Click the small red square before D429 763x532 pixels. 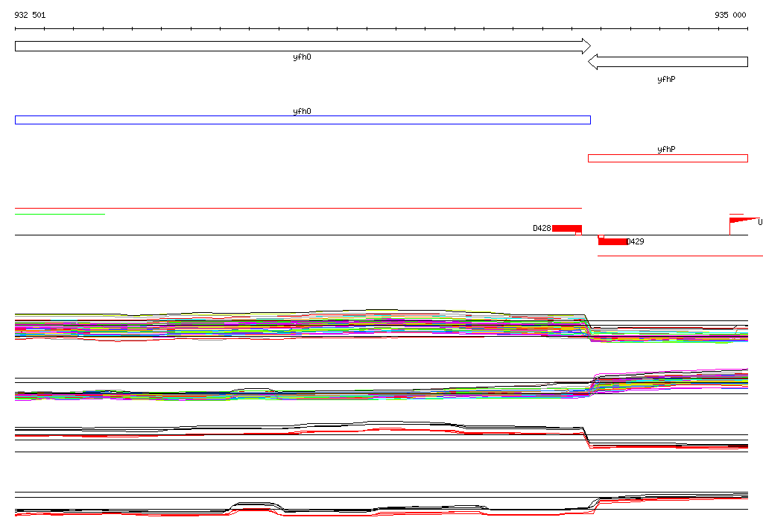coord(601,237)
